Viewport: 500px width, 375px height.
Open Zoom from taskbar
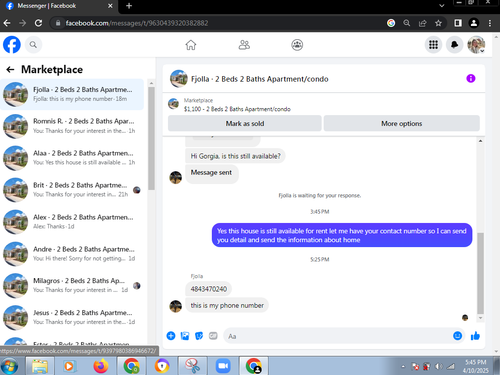click(223, 366)
